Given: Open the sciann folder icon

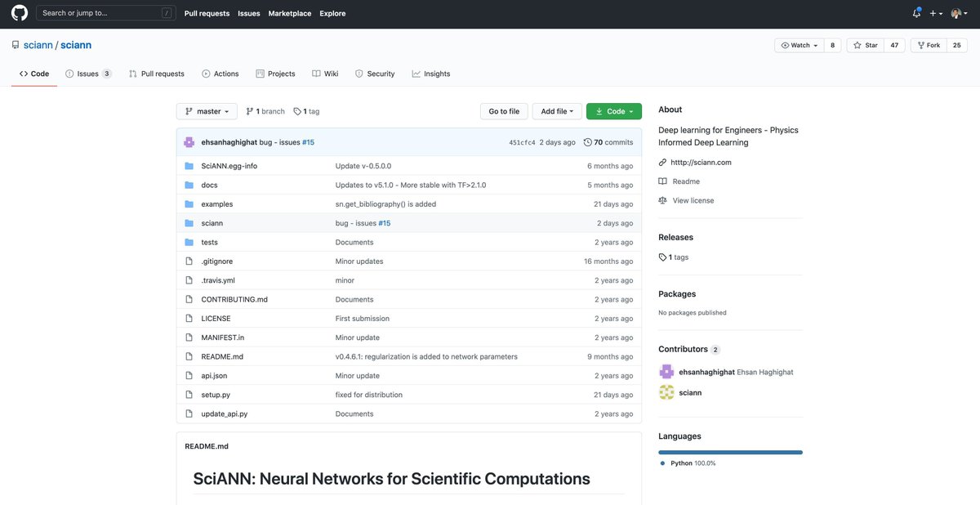Looking at the screenshot, I should (189, 223).
